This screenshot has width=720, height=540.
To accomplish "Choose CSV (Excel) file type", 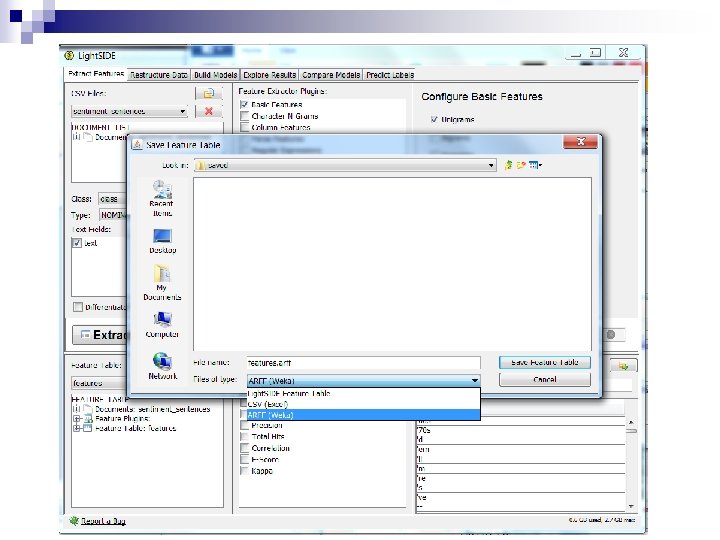I will coord(363,404).
